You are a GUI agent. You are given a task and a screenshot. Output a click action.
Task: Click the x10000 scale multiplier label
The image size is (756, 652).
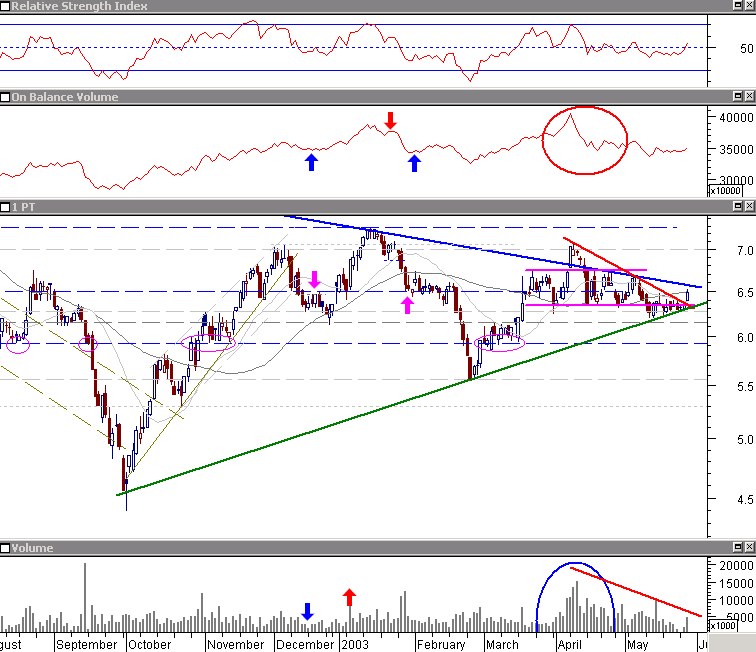tap(726, 190)
